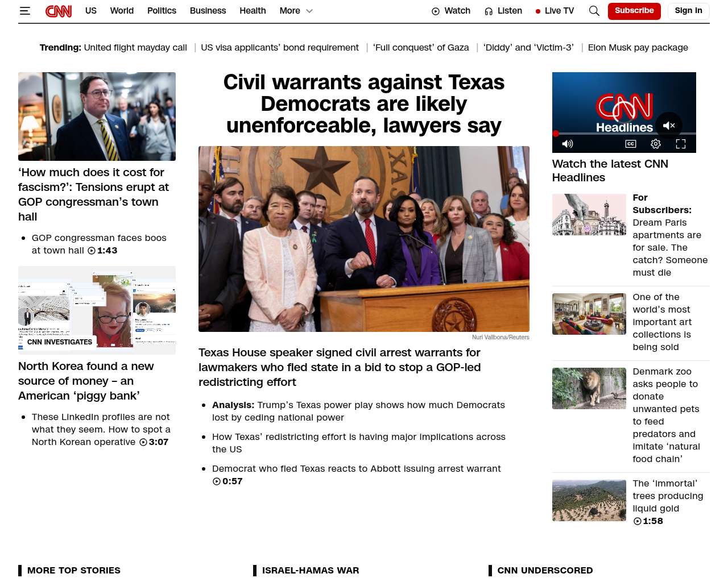This screenshot has width=728, height=582.
Task: Open the CNN Underscored section heading
Action: 545,570
